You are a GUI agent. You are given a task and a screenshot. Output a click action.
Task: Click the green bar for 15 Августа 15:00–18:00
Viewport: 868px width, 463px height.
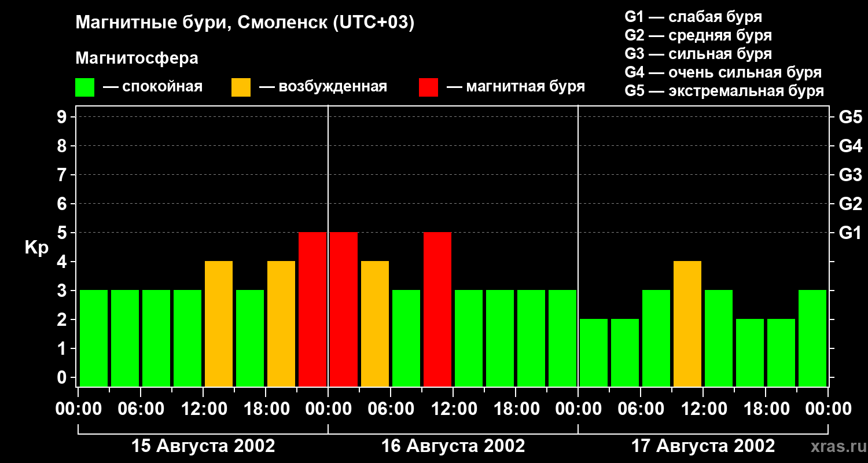click(x=250, y=338)
